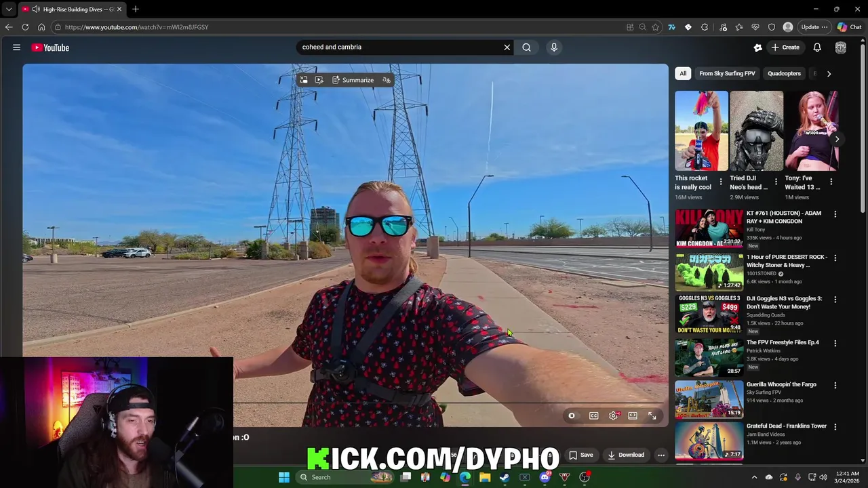The height and width of the screenshot is (488, 868).
Task: Toggle closed captions in the player
Action: coord(594,416)
